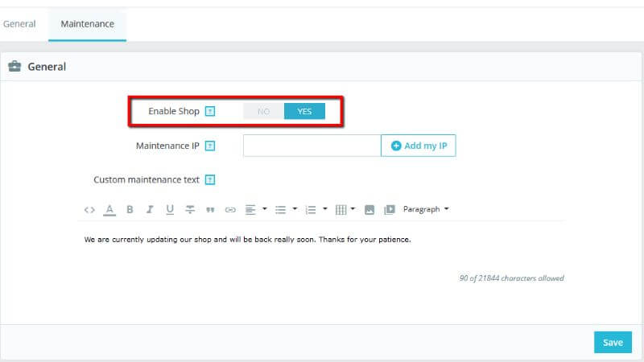Open source code view in editor
This screenshot has height=362, width=644.
pos(89,210)
